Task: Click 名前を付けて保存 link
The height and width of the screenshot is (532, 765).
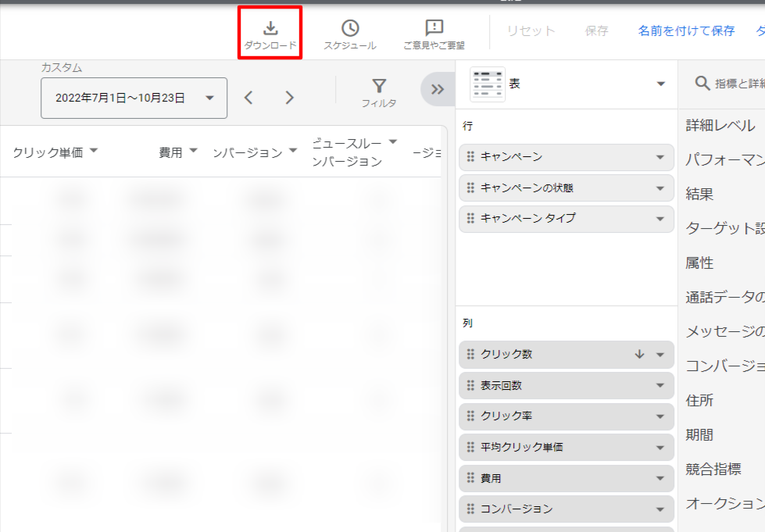Action: pos(686,31)
